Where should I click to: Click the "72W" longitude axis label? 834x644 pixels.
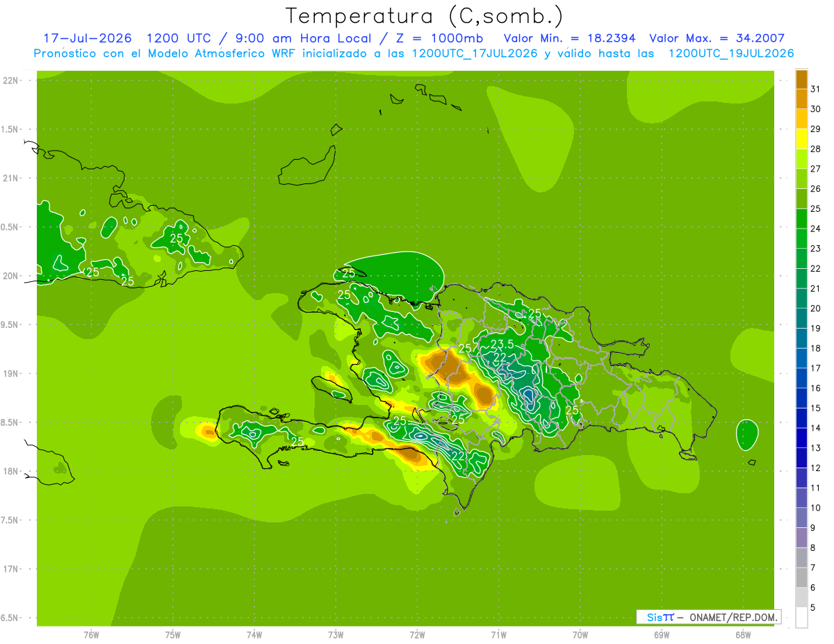(x=417, y=635)
